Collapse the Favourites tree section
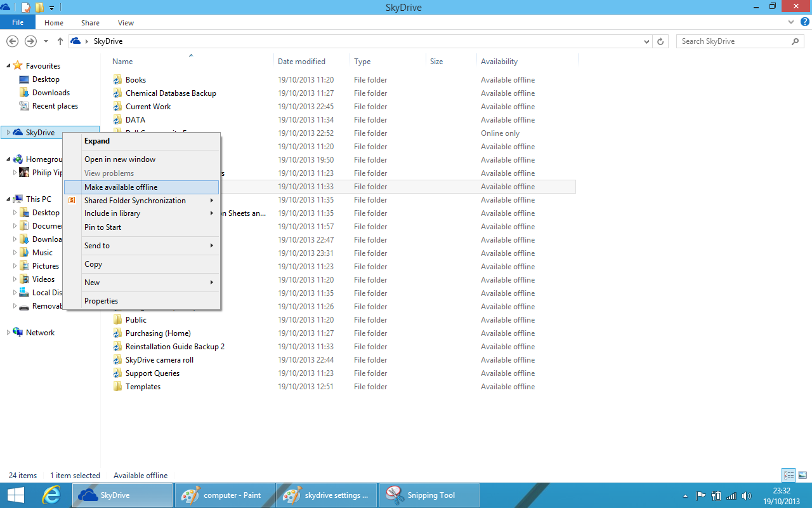The image size is (812, 508). [8, 66]
